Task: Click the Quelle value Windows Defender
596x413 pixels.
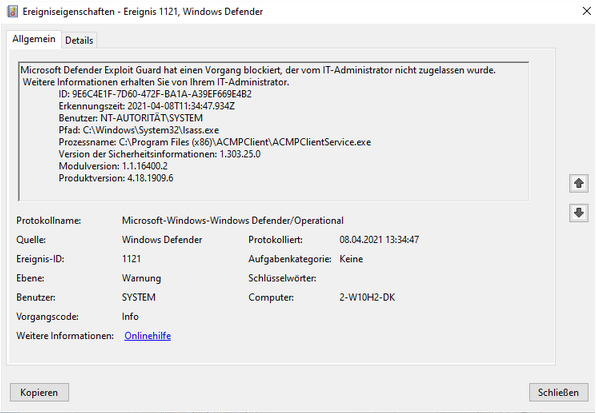Action: pos(162,240)
